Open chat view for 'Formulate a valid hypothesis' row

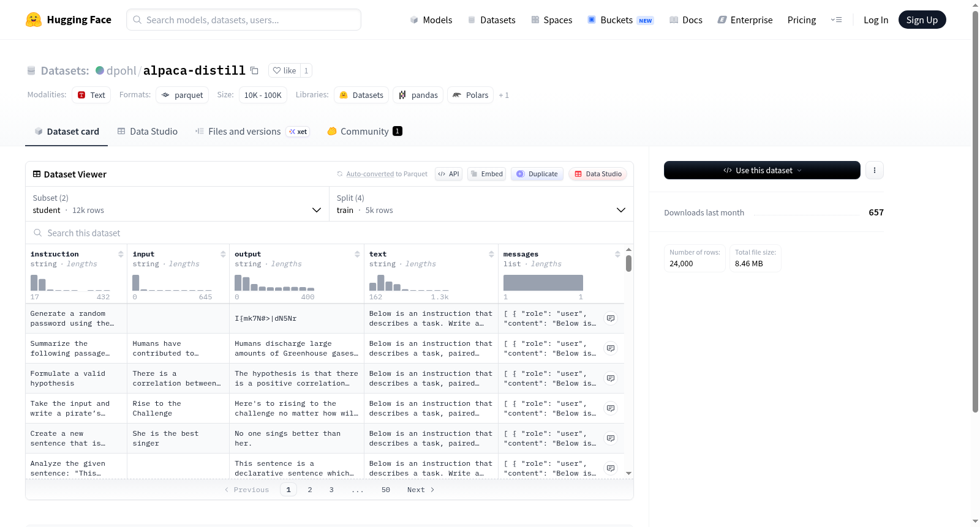click(x=611, y=378)
